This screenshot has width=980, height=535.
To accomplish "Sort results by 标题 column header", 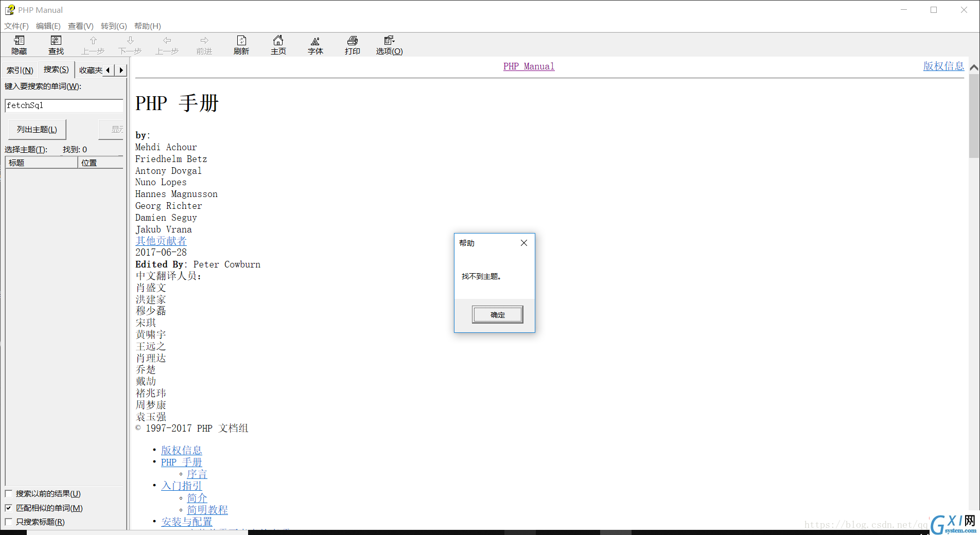I will coord(42,163).
